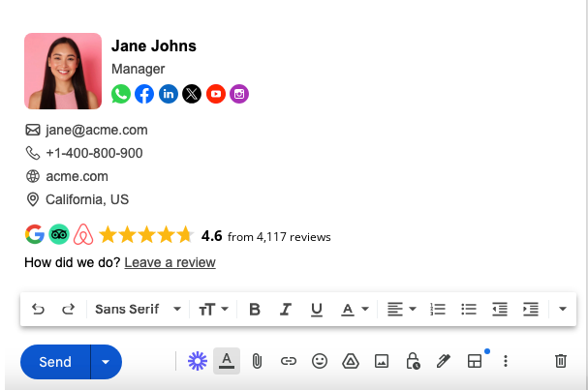Undo the last edit

click(38, 309)
